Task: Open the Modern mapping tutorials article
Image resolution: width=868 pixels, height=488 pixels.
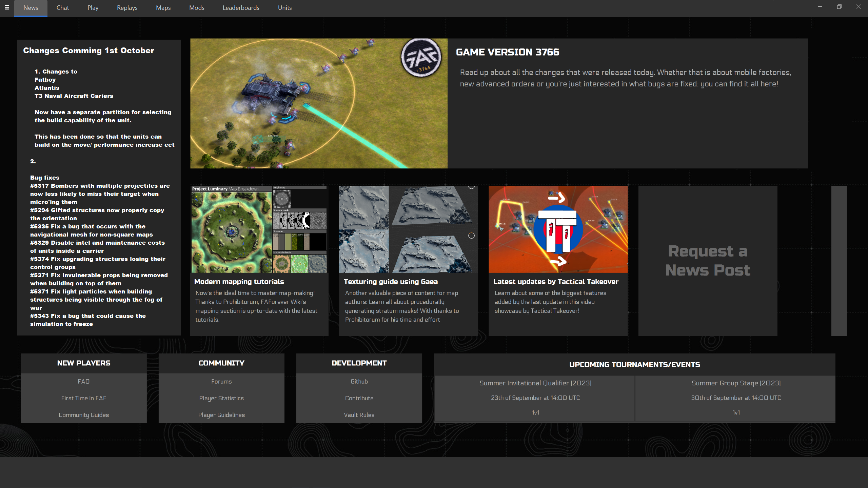Action: click(x=239, y=282)
